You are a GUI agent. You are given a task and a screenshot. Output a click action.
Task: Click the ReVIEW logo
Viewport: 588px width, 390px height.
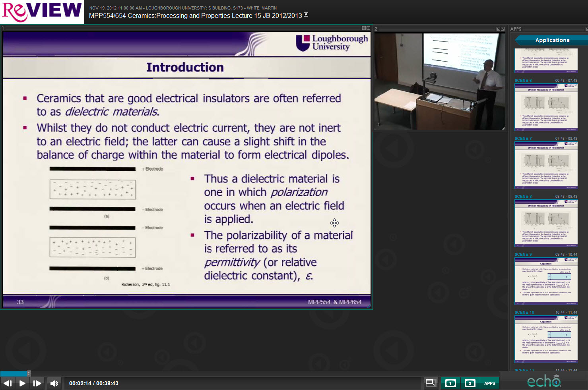coord(42,12)
